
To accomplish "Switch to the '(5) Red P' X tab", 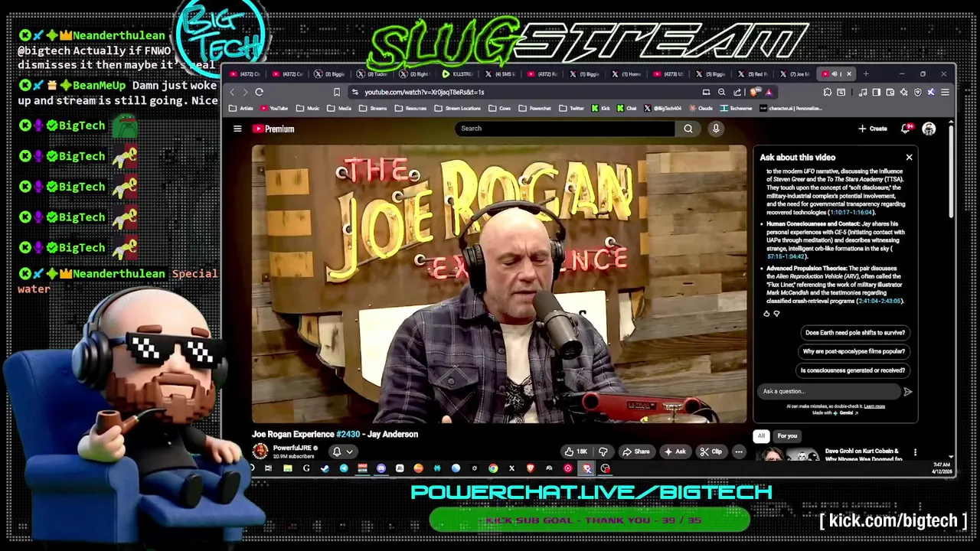I will [x=753, y=74].
